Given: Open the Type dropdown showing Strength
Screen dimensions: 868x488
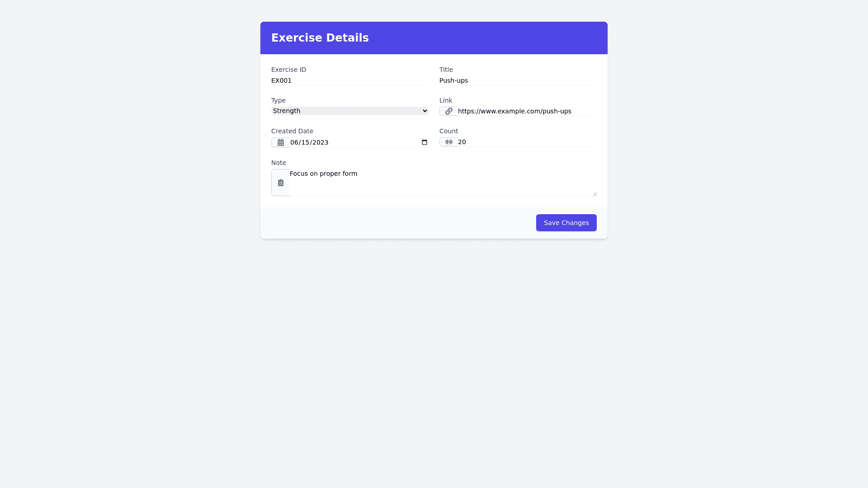Looking at the screenshot, I should [x=349, y=111].
